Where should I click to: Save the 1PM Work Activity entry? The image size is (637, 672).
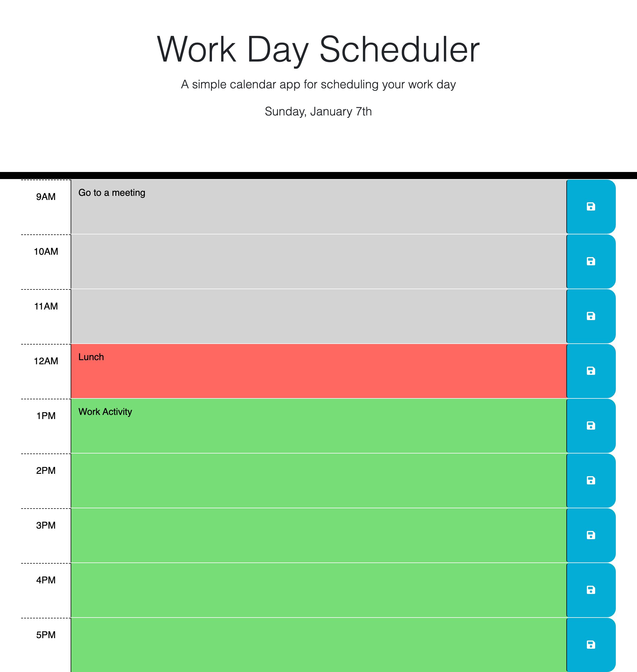(x=590, y=425)
